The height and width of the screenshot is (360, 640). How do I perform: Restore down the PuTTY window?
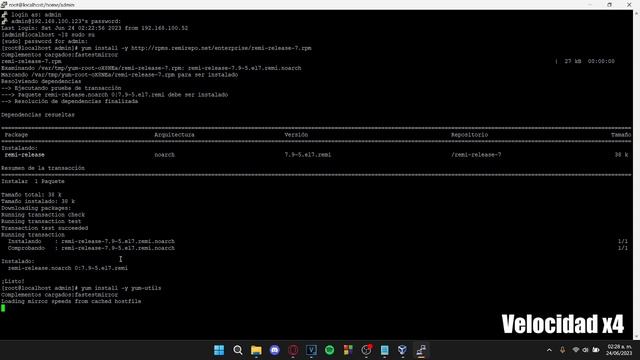pos(609,4)
